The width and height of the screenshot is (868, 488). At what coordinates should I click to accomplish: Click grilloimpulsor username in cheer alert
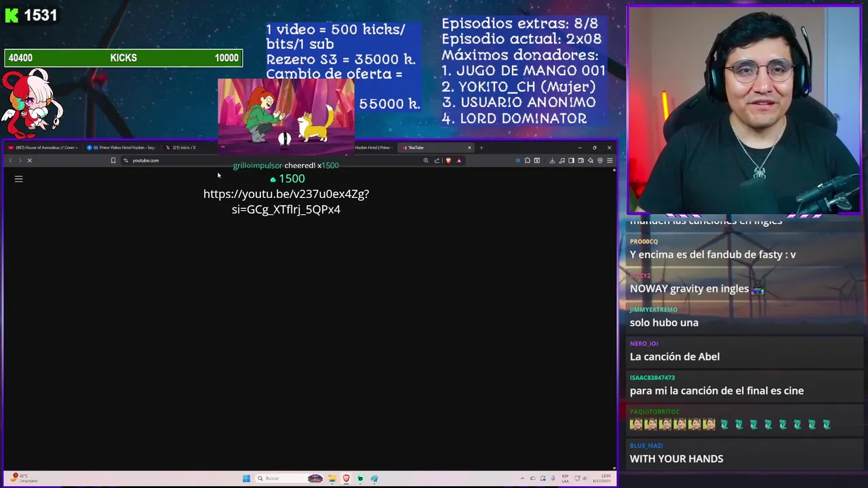pos(258,165)
